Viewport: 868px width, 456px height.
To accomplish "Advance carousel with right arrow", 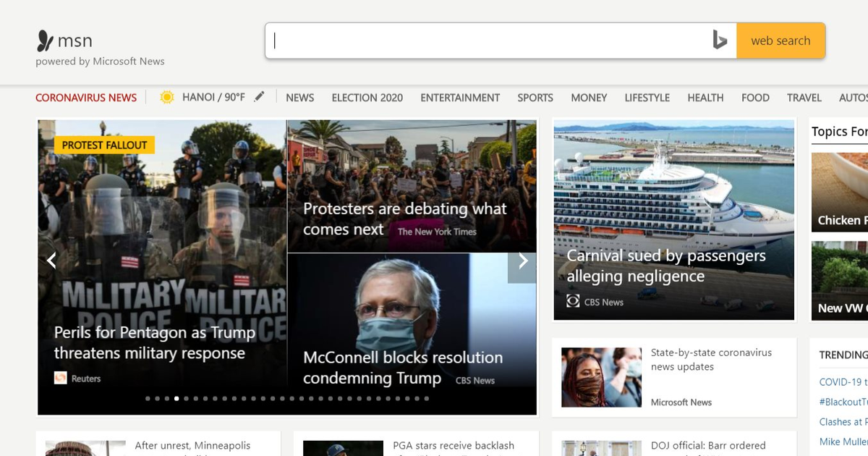I will tap(522, 261).
